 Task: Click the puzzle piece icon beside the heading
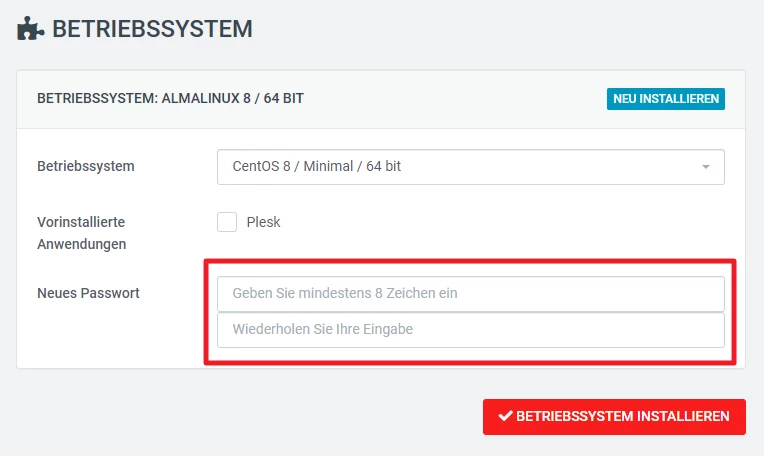pos(30,29)
